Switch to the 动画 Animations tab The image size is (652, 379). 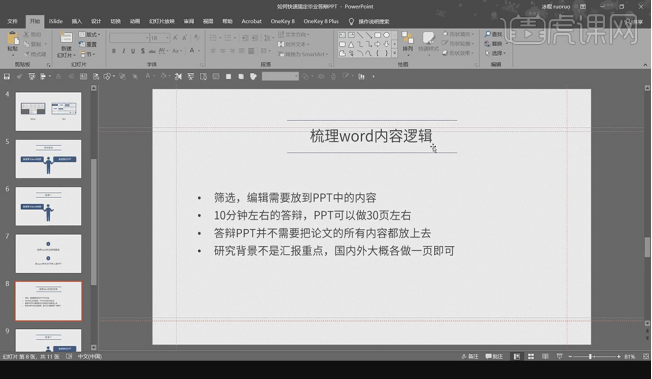(135, 21)
